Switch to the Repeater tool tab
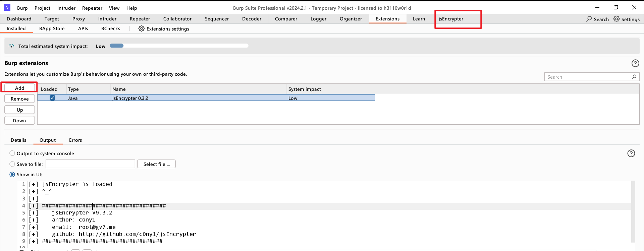The image size is (644, 251). click(140, 19)
